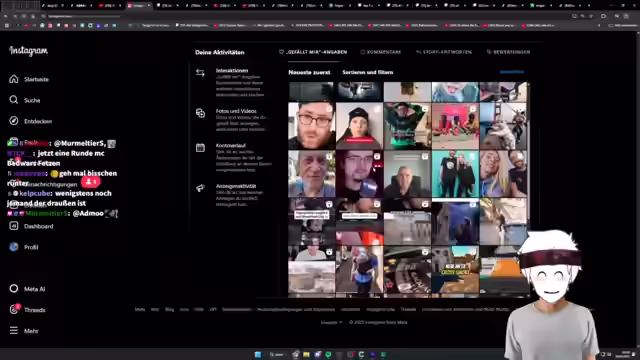The image size is (640, 360).
Task: Open the Sortieren und filtern options
Action: pos(367,72)
